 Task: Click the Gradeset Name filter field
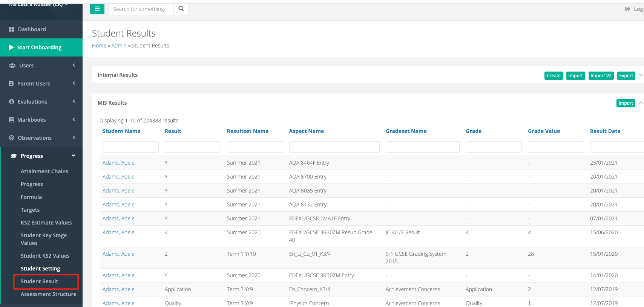423,147
